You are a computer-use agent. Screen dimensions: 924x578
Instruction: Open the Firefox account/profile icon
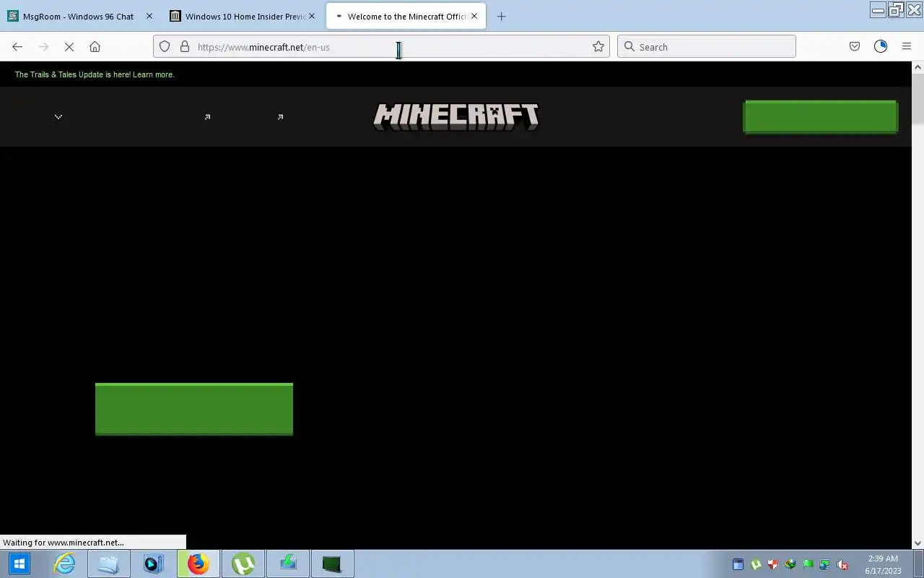(881, 47)
